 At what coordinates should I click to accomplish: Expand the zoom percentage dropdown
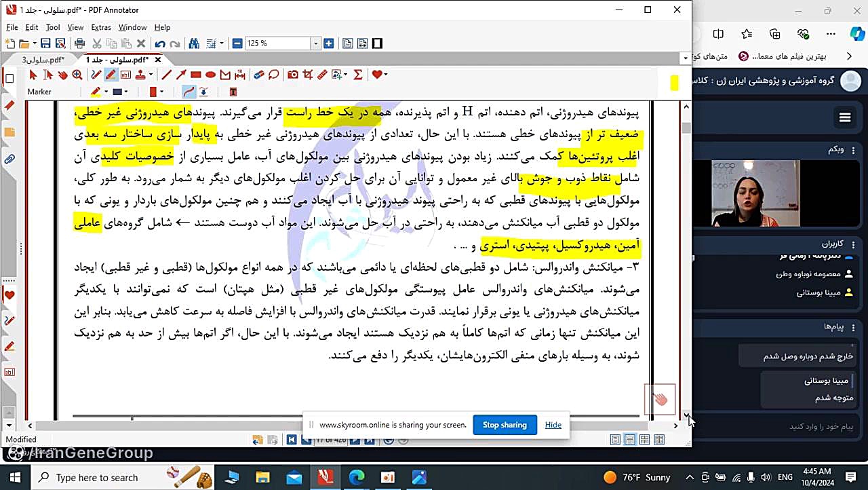pos(315,43)
